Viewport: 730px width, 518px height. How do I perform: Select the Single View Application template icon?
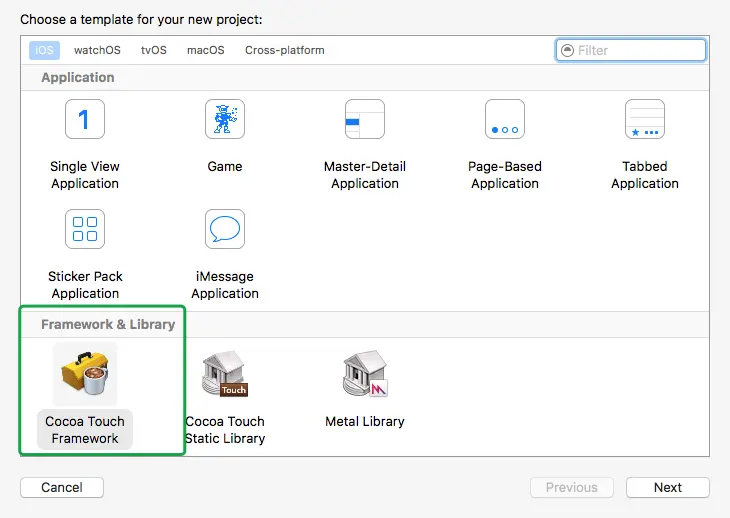85,119
